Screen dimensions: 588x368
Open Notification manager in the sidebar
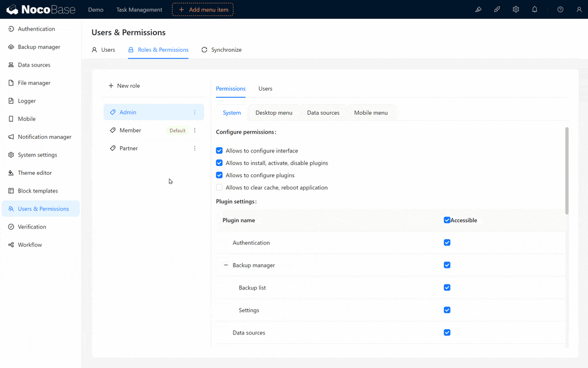coord(41,137)
